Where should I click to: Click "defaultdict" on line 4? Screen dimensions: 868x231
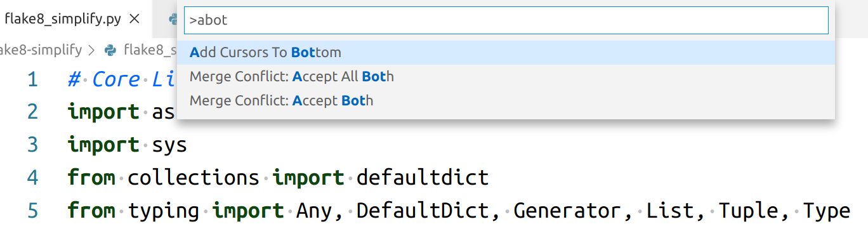click(423, 177)
